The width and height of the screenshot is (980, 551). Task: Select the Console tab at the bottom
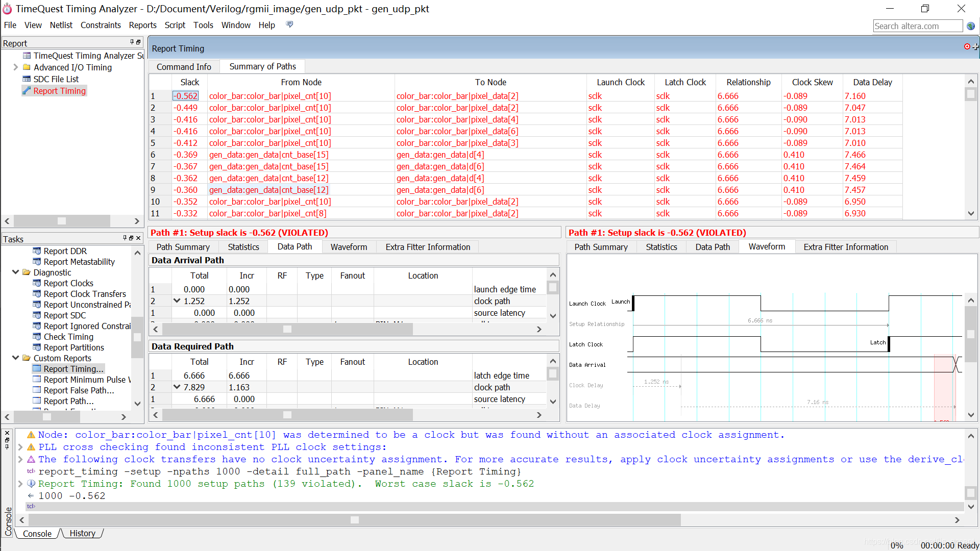37,534
